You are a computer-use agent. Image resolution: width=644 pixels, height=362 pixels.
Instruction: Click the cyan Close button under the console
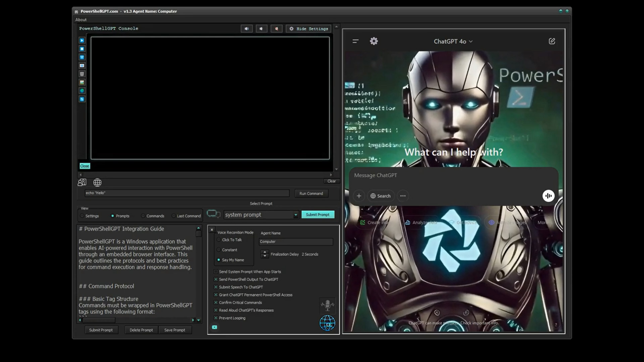tap(85, 166)
